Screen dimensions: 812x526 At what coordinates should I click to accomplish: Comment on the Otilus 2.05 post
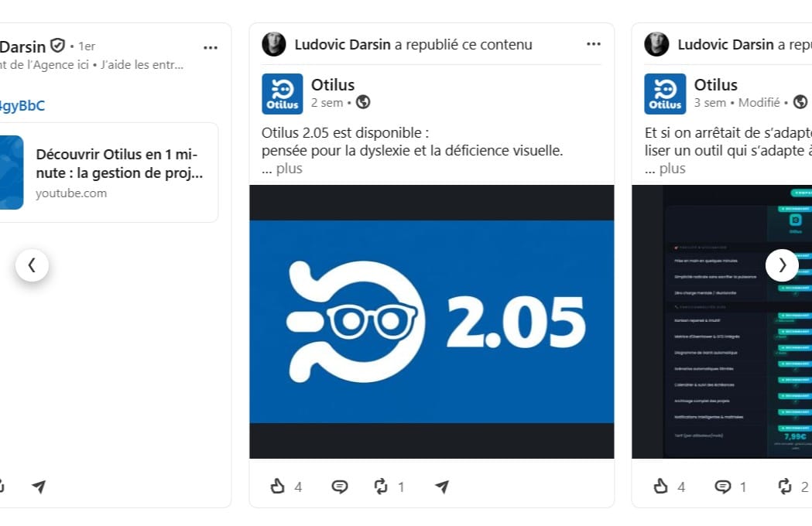click(x=340, y=486)
